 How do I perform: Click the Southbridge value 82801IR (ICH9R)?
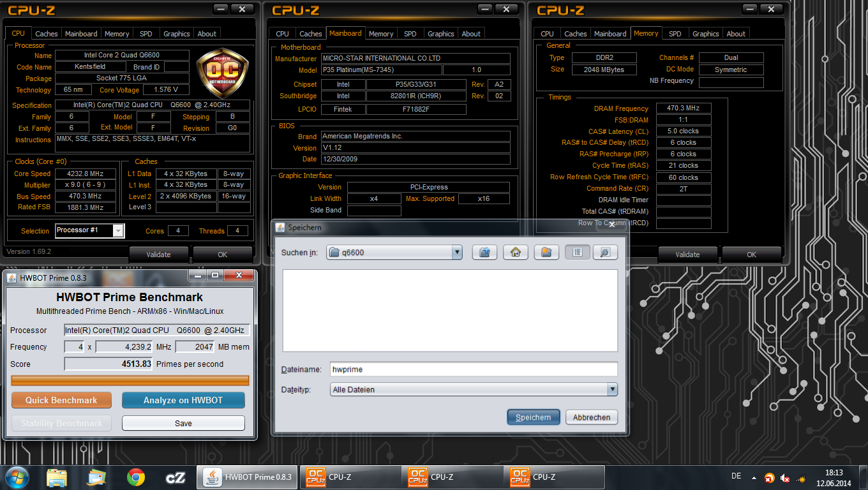[x=416, y=96]
